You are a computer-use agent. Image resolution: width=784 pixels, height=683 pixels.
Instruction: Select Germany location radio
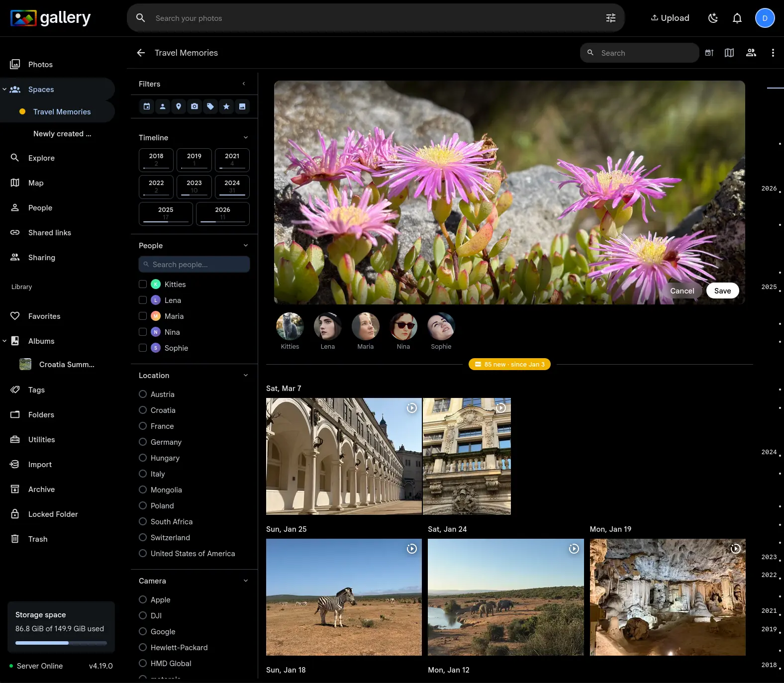click(x=143, y=442)
